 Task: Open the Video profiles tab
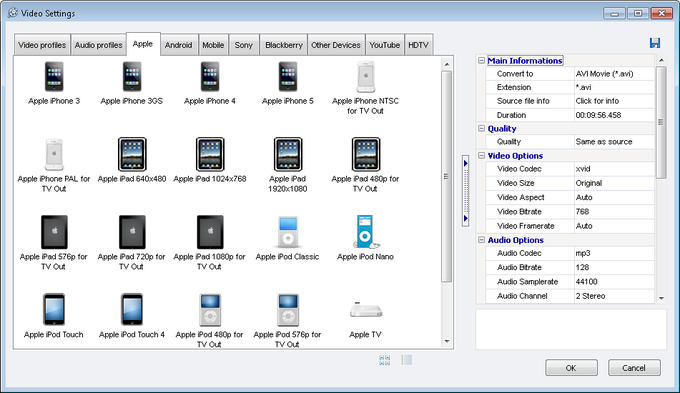[42, 45]
